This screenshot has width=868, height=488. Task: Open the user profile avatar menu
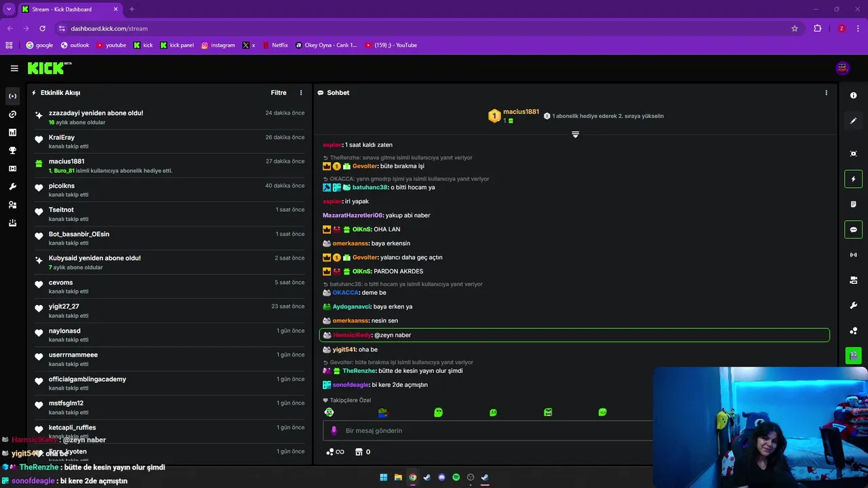843,68
